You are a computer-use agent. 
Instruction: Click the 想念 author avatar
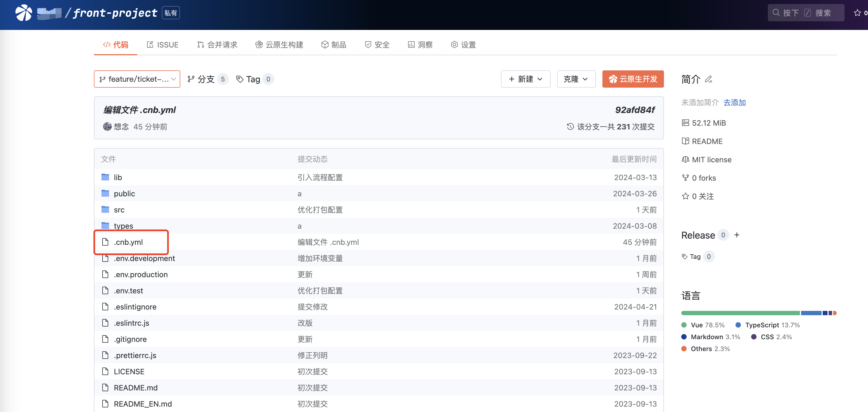(x=107, y=126)
